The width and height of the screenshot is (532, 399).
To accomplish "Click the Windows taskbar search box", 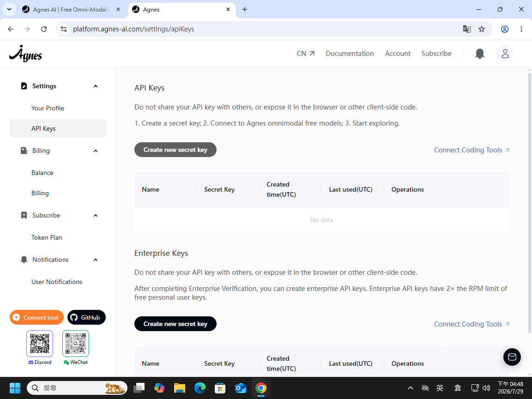I will (x=77, y=388).
